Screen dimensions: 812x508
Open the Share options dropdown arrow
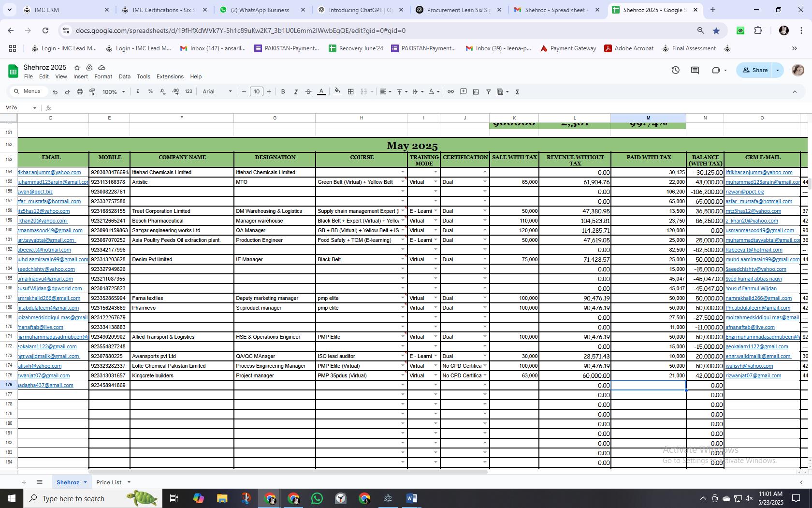coord(778,70)
